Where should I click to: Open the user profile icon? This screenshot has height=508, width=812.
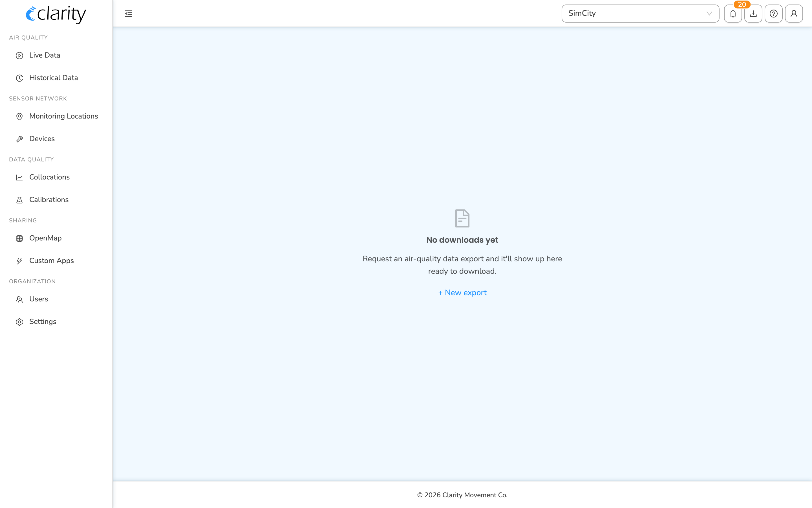(794, 14)
